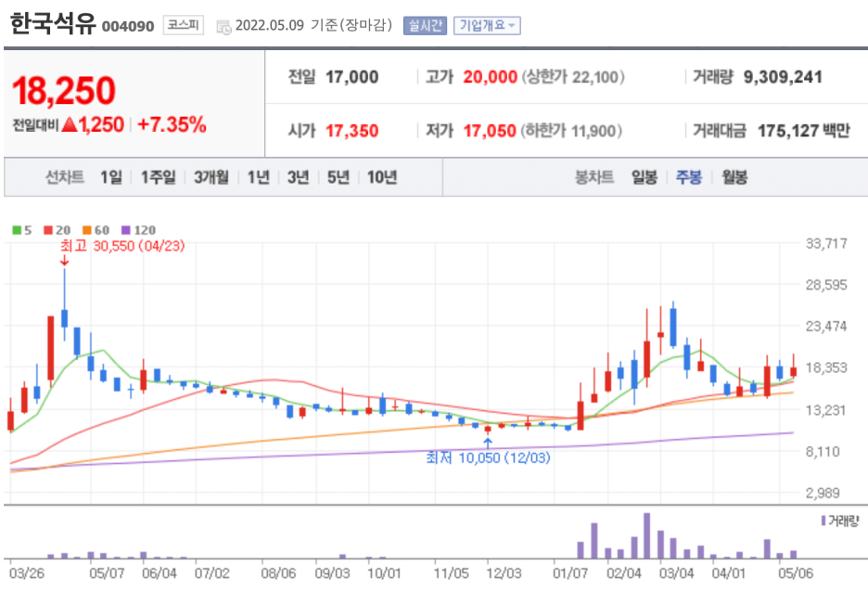Select the 주봉 weekly candle chart
The height and width of the screenshot is (592, 868).
coord(689,177)
